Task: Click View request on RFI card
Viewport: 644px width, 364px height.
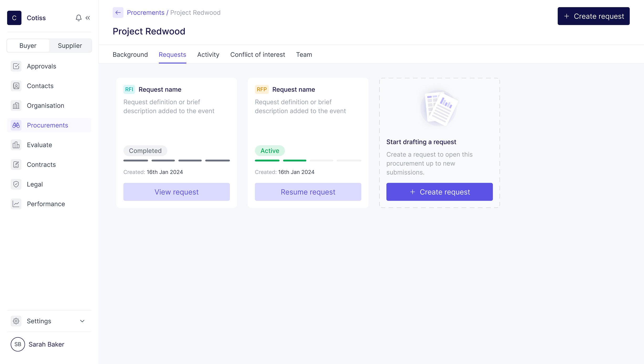Action: click(176, 192)
